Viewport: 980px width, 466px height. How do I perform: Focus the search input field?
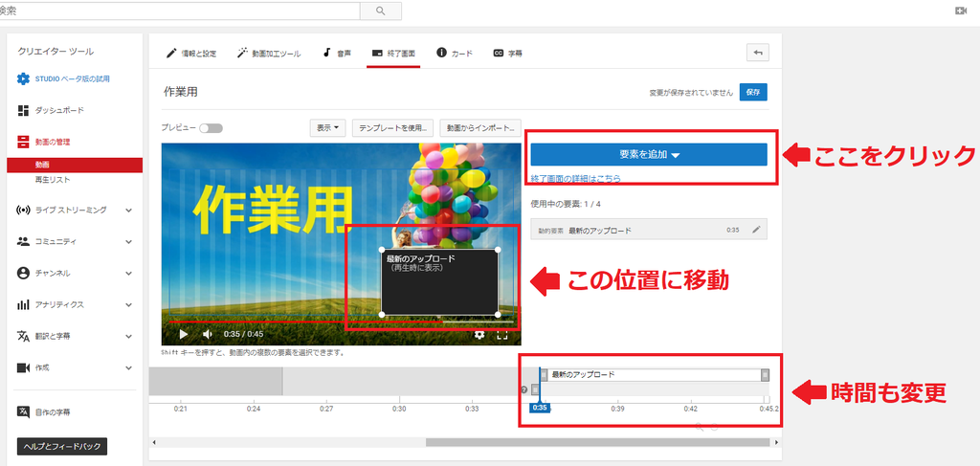tap(179, 11)
